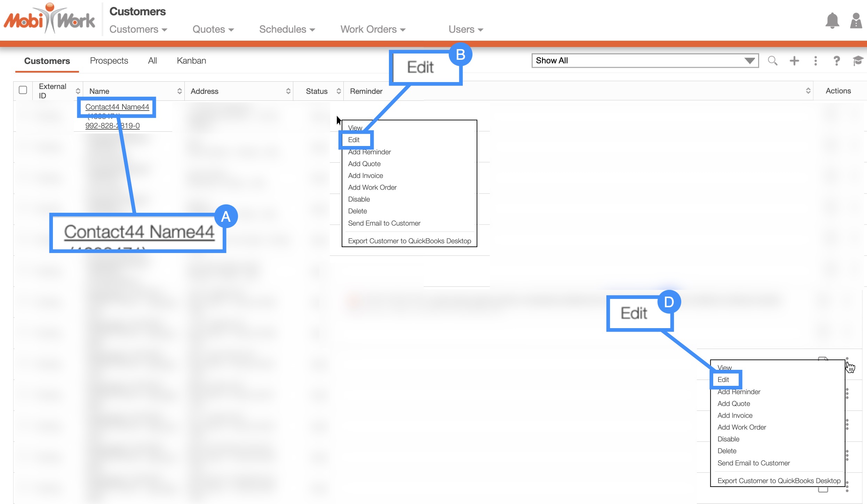Viewport: 867px width, 504px height.
Task: Click the question mark help icon
Action: tap(836, 61)
